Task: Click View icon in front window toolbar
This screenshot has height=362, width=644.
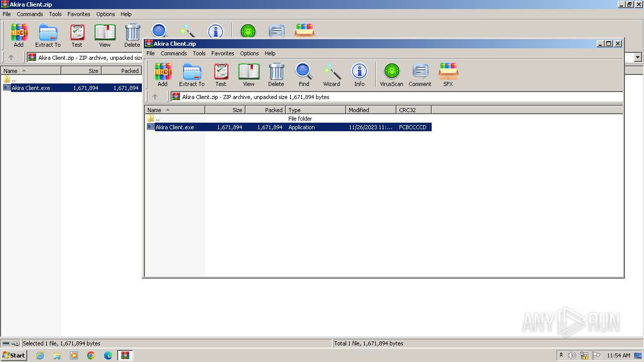Action: pos(249,74)
